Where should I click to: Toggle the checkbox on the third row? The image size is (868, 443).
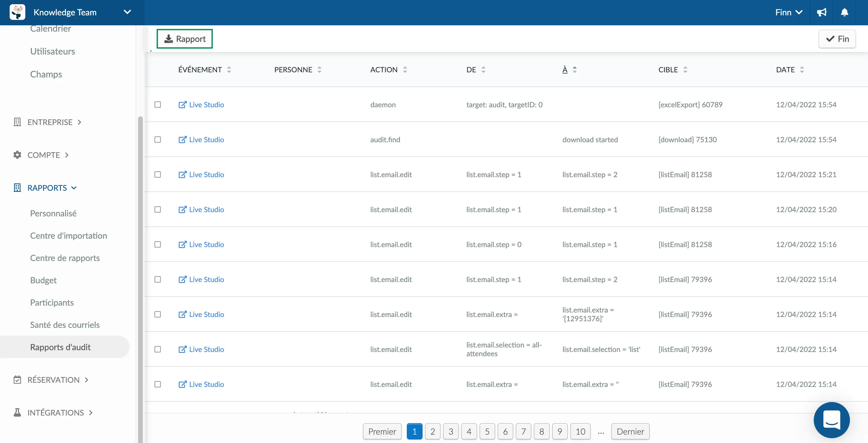[x=158, y=174]
